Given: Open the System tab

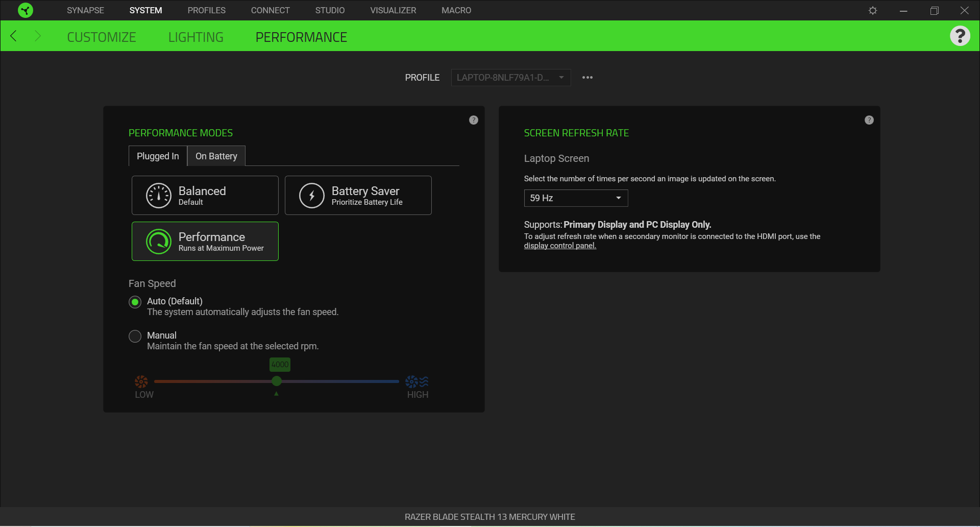Looking at the screenshot, I should pyautogui.click(x=145, y=10).
